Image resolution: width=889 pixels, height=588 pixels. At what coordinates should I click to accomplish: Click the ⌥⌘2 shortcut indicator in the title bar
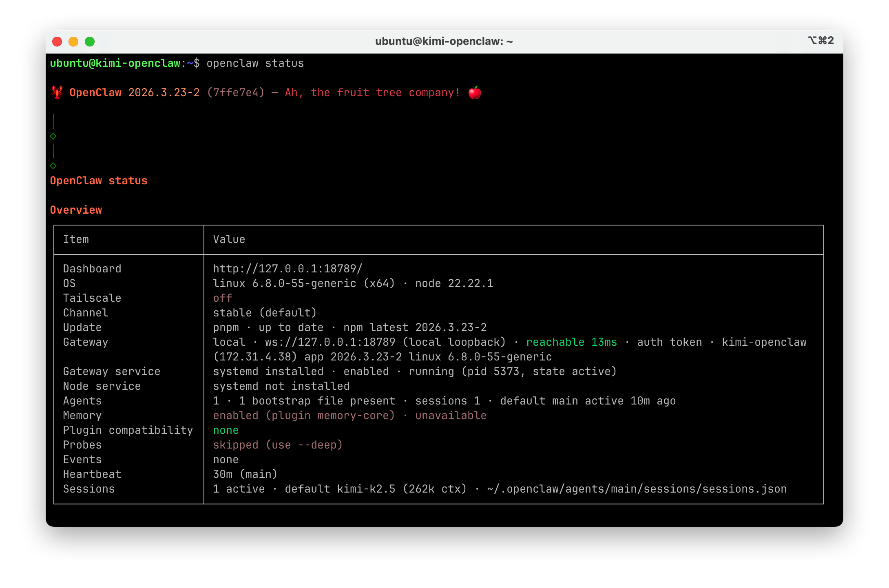point(821,40)
